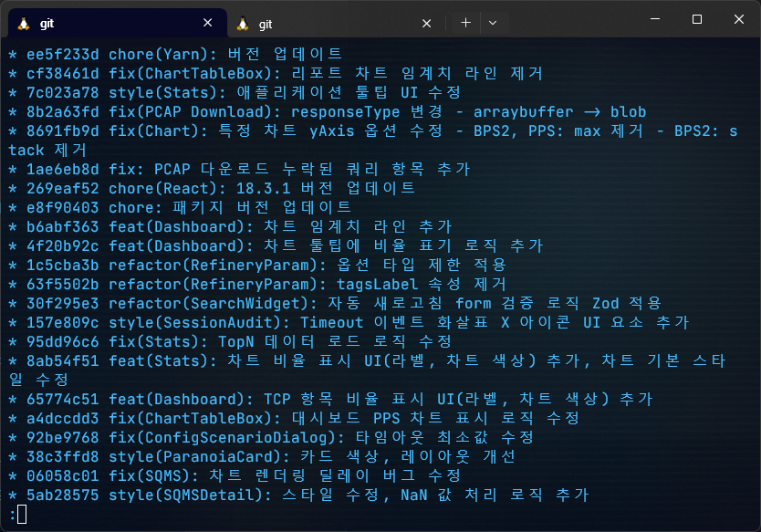Click the pager prompt cursor at the bottom
Viewport: 761px width, 532px height.
coord(22,515)
